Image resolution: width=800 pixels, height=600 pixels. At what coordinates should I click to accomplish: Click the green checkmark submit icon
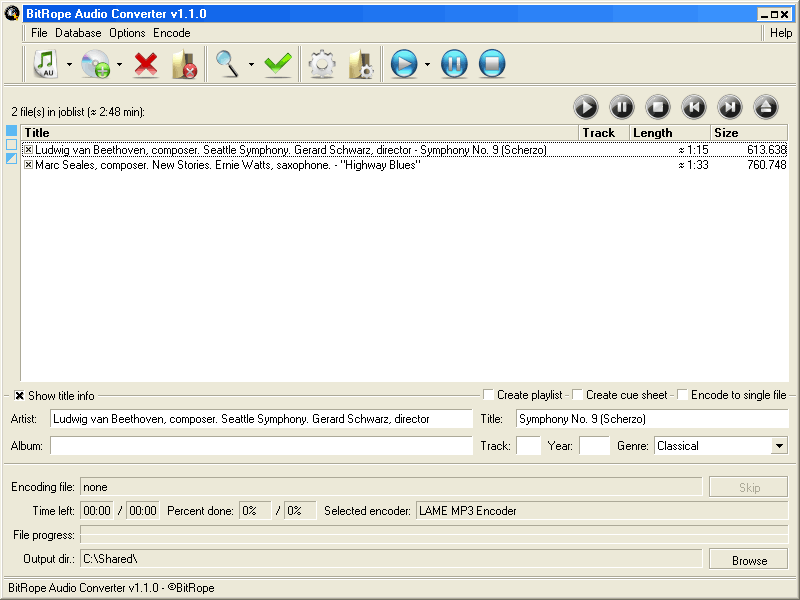(x=278, y=64)
